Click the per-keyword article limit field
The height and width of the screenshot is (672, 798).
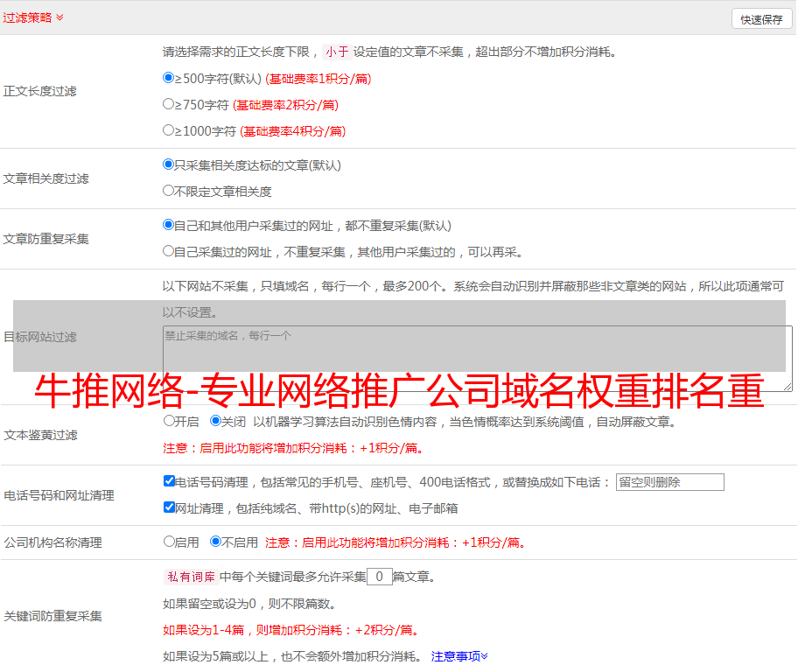380,577
